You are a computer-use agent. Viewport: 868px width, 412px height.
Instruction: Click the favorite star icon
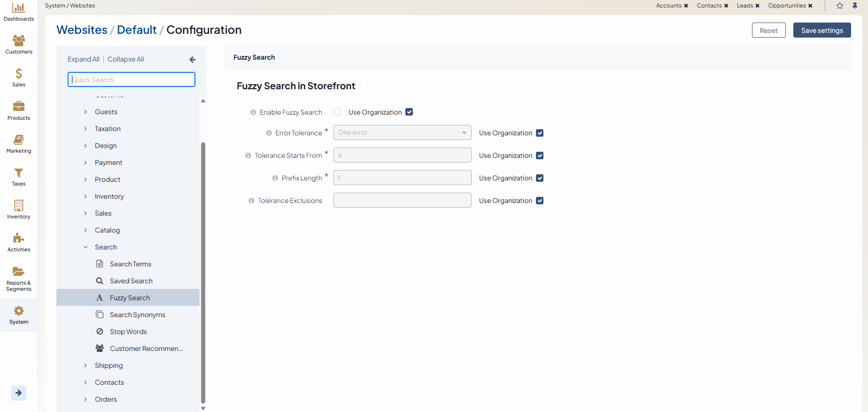[x=840, y=6]
